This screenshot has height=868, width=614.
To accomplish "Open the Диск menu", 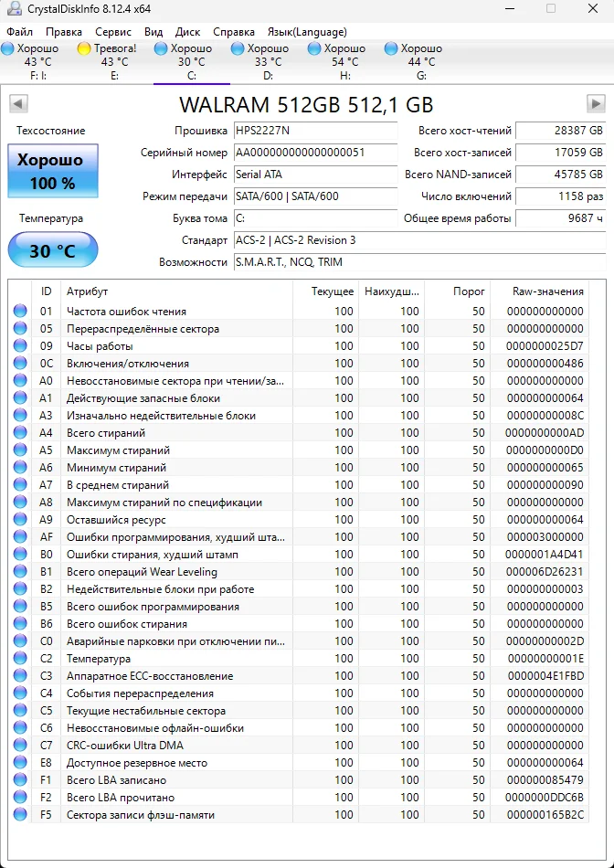I will pyautogui.click(x=187, y=32).
